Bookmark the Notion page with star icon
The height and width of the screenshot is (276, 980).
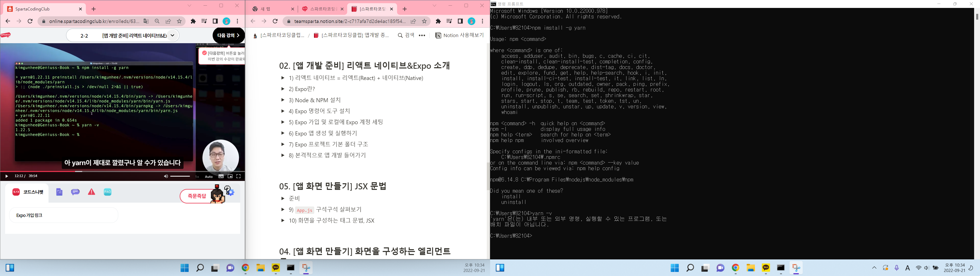425,21
